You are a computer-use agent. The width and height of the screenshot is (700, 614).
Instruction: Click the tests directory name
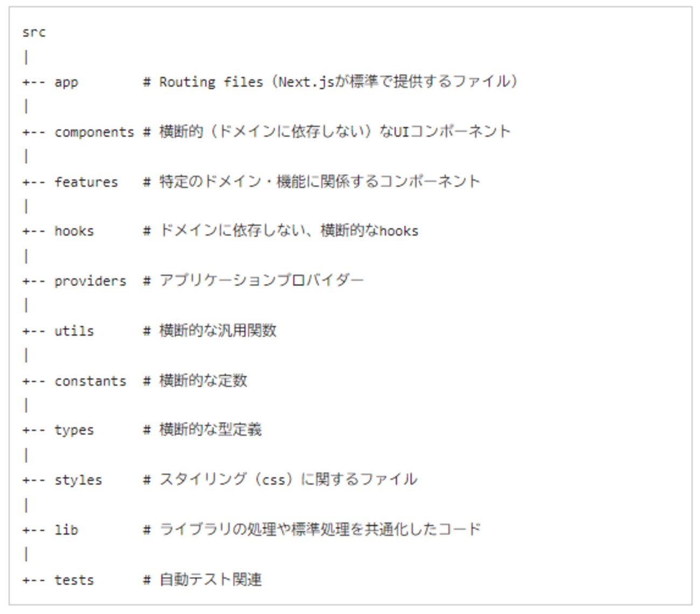coord(74,580)
